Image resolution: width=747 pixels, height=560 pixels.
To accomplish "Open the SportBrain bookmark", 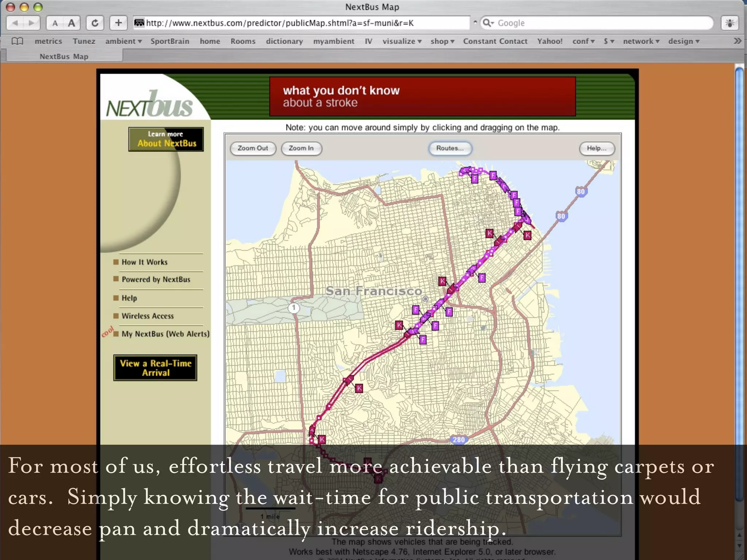I will click(x=170, y=41).
